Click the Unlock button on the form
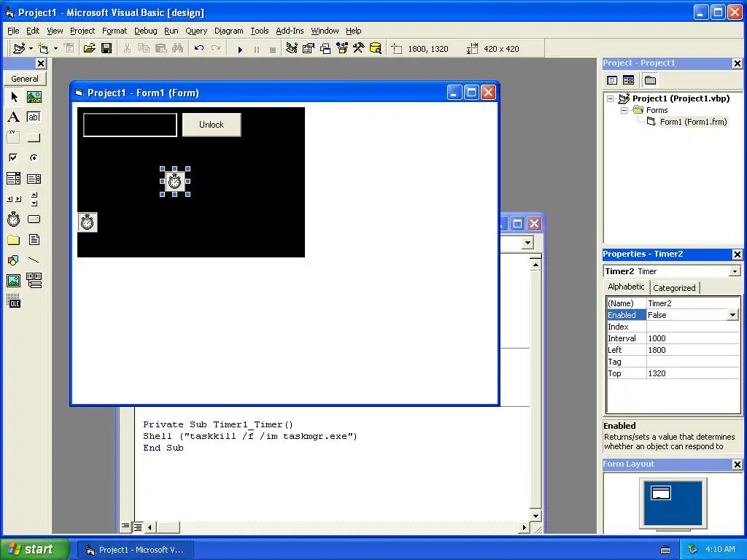Viewport: 747px width, 560px height. 212,125
